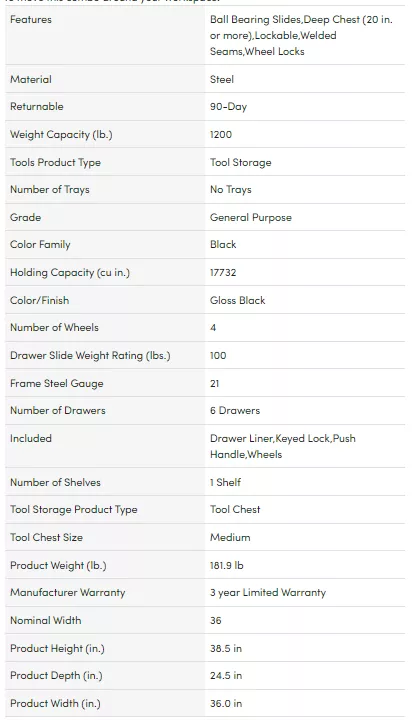
Task: Click the Holding Capacity (cu in.) label
Action: [70, 273]
